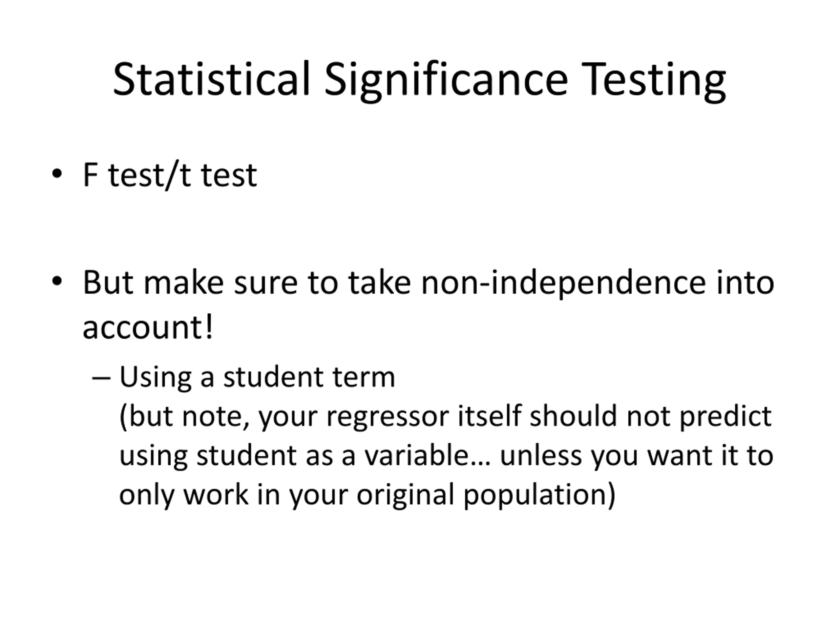840x630 pixels.
Task: Click the word "regressor" in the note
Action: (387, 417)
